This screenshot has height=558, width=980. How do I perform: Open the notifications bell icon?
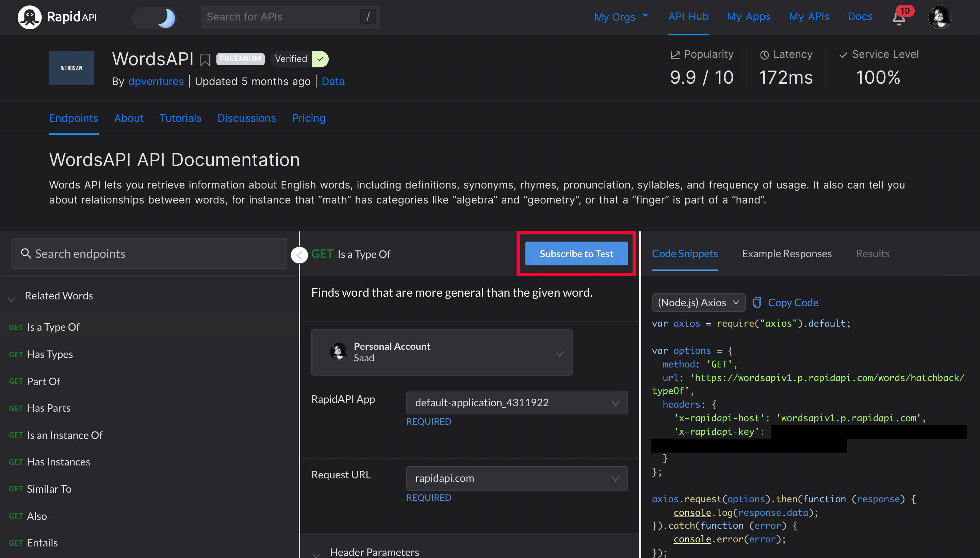898,18
